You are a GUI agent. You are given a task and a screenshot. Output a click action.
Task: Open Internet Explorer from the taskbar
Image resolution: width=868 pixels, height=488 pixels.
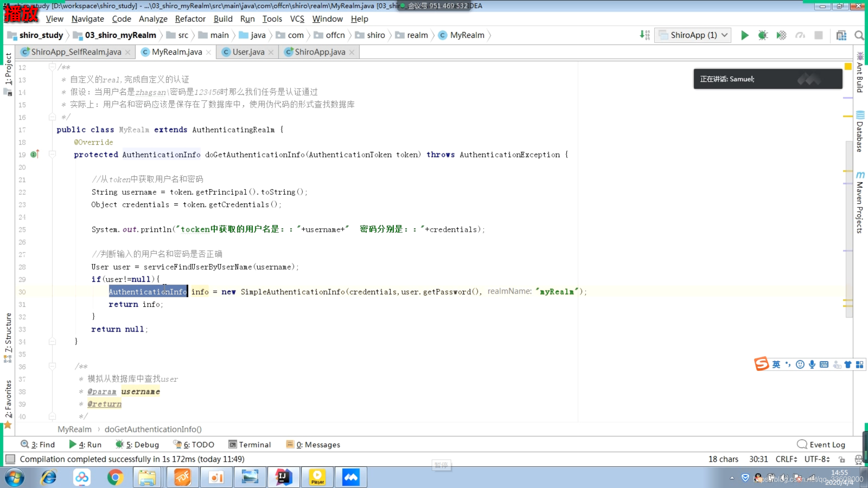tap(48, 477)
